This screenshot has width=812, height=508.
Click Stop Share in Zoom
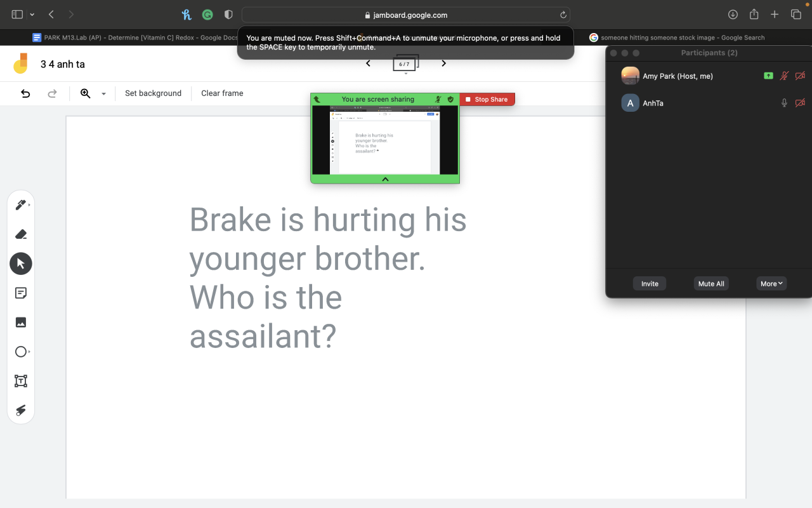point(487,100)
